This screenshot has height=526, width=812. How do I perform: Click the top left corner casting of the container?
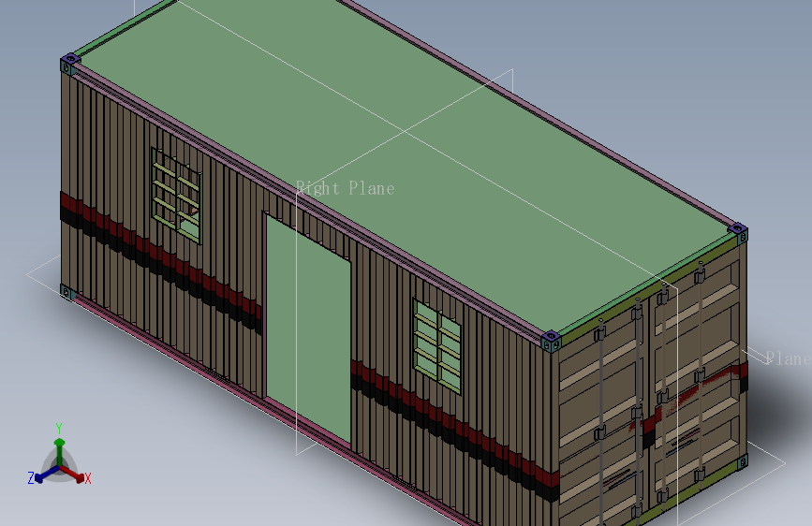(70, 63)
